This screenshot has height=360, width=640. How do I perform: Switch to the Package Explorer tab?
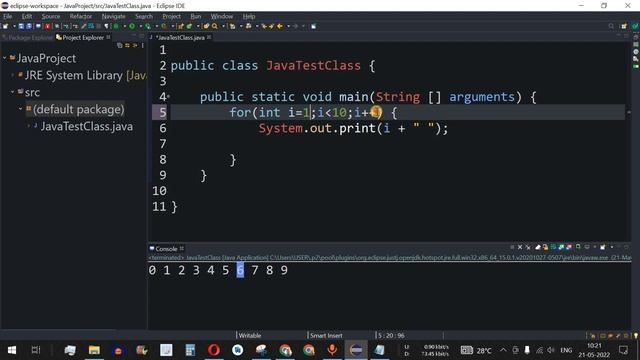(x=27, y=38)
